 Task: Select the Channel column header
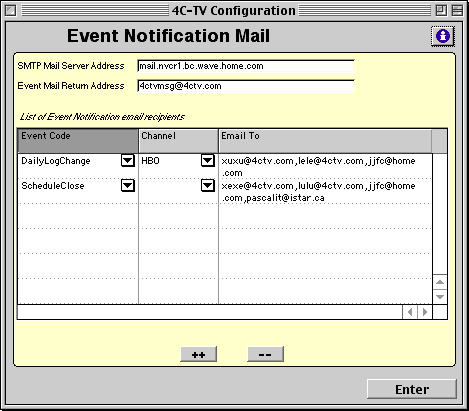click(178, 141)
